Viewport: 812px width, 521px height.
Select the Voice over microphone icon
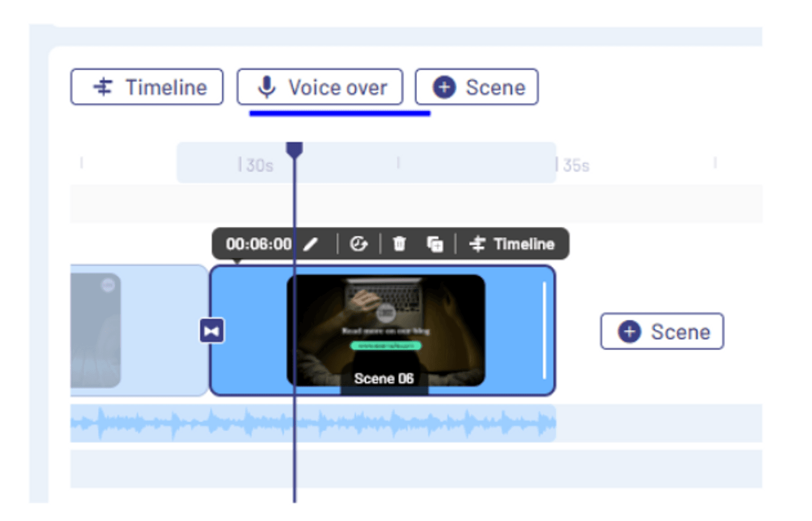[x=267, y=86]
